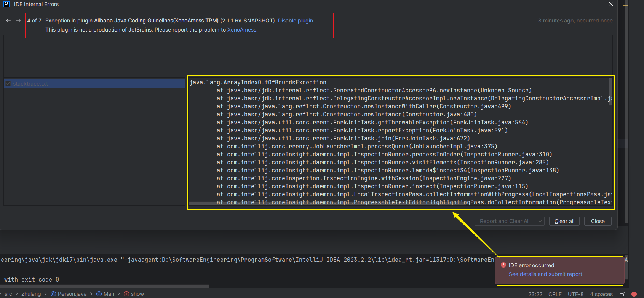Click the Disable plugin link
This screenshot has height=298, width=644.
pos(297,21)
